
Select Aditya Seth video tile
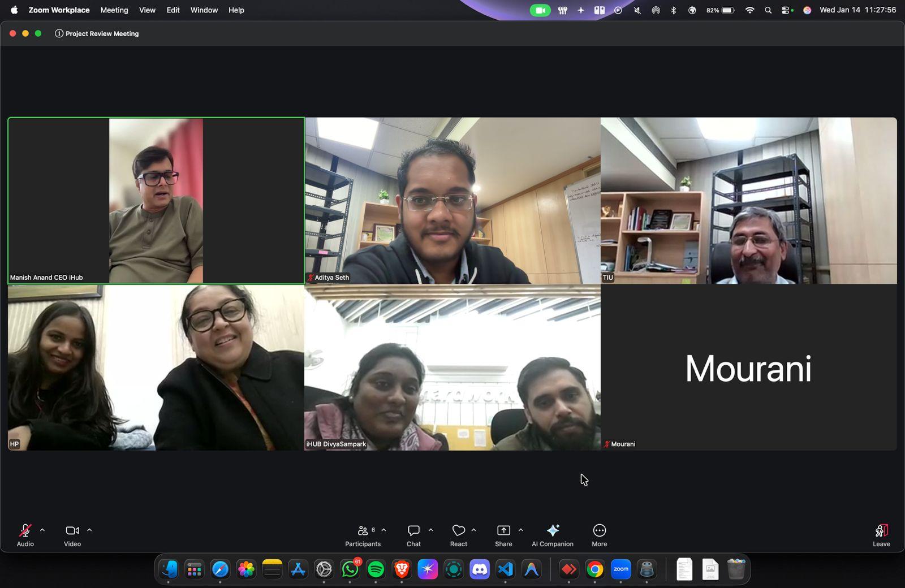click(x=453, y=201)
